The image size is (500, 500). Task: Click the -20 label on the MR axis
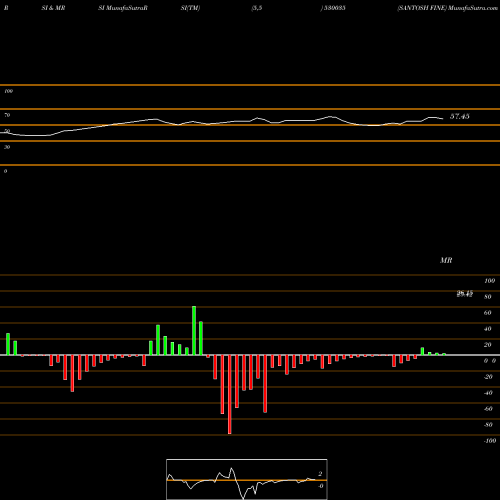[488, 377]
